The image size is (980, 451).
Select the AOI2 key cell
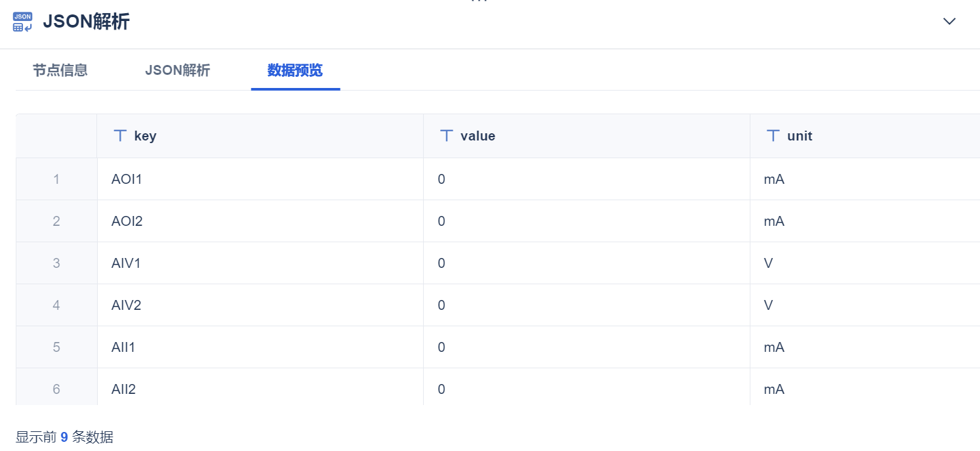click(127, 221)
